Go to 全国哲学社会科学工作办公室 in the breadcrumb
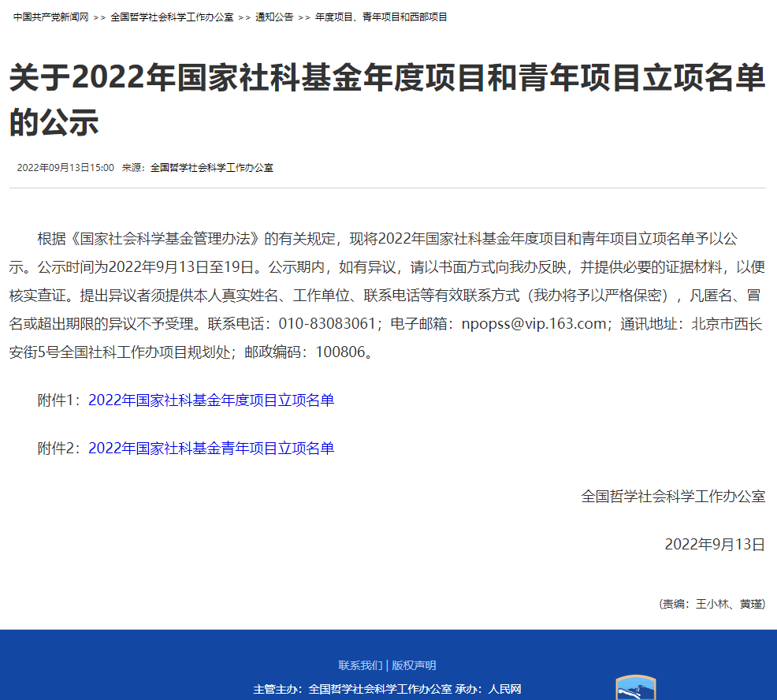Screen dimensions: 777x700 click(172, 17)
